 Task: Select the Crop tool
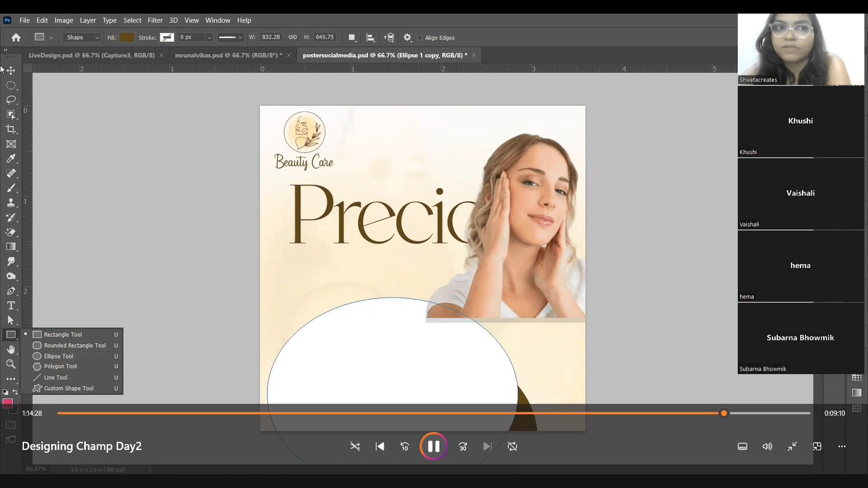tap(11, 130)
